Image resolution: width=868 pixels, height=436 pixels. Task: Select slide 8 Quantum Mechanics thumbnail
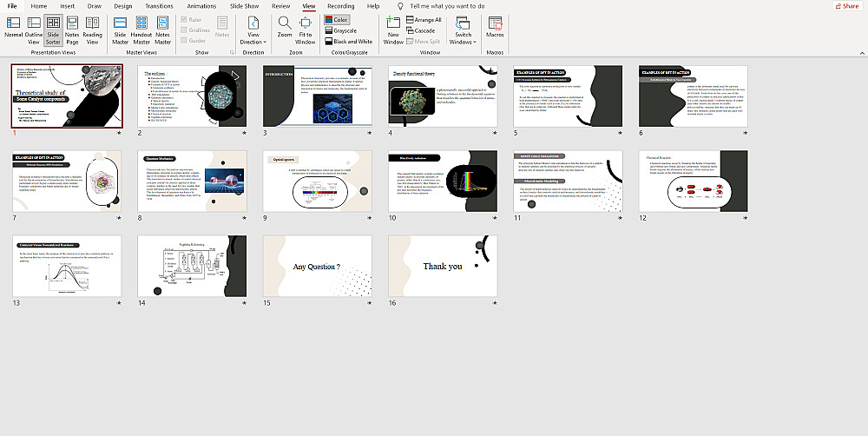click(192, 182)
